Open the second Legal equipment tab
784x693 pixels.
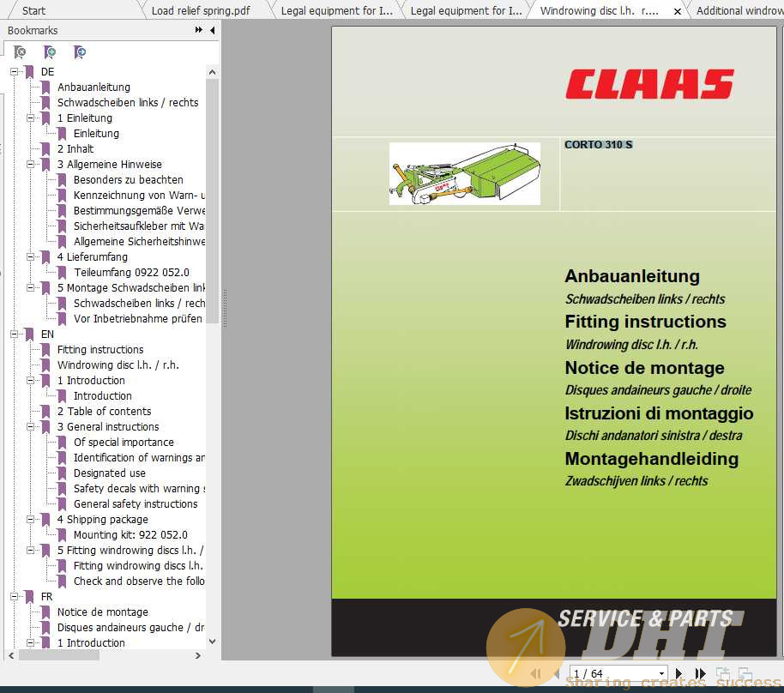(x=466, y=10)
